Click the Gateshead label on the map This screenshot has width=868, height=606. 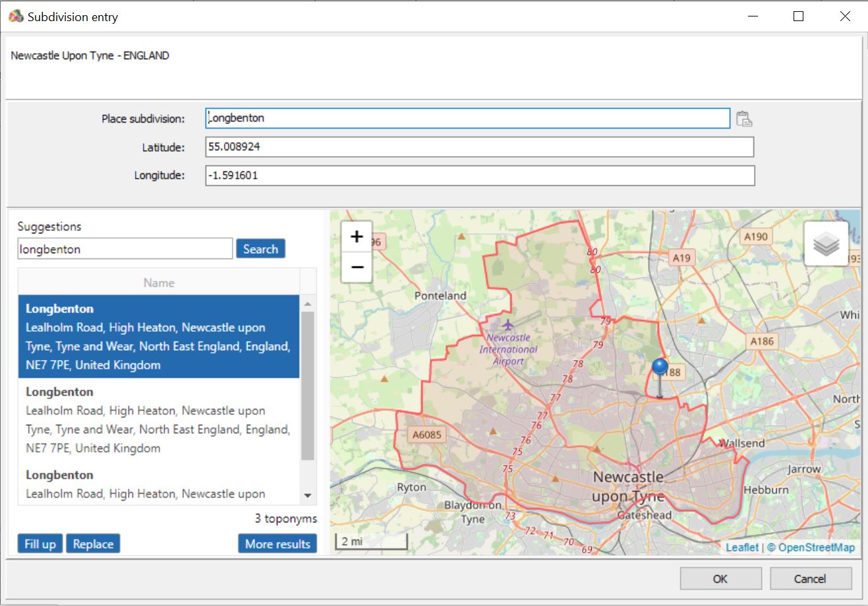click(645, 515)
